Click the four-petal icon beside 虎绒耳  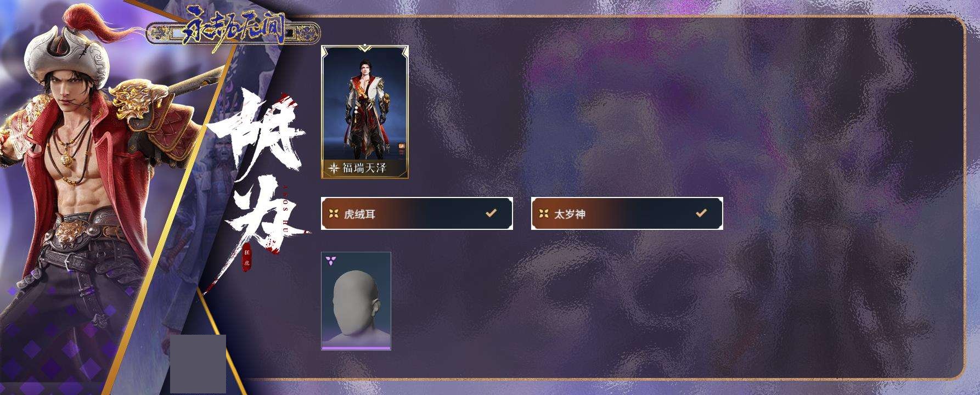(x=333, y=213)
